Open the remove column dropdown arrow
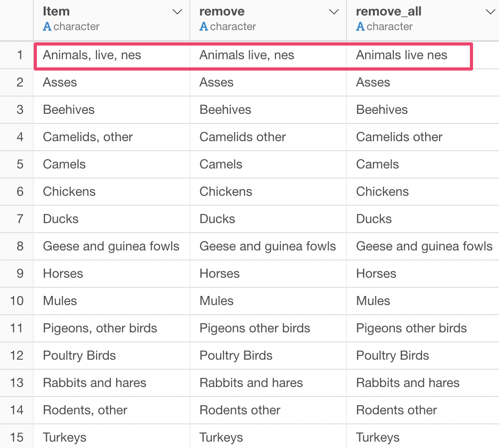The height and width of the screenshot is (448, 499). coord(334,12)
